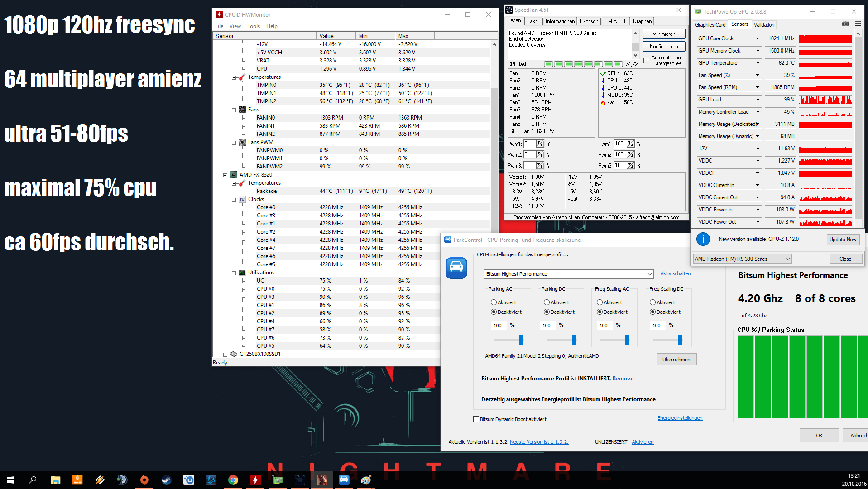868x489 pixels.
Task: Open the GPU Load sensor dropdown
Action: pyautogui.click(x=758, y=100)
